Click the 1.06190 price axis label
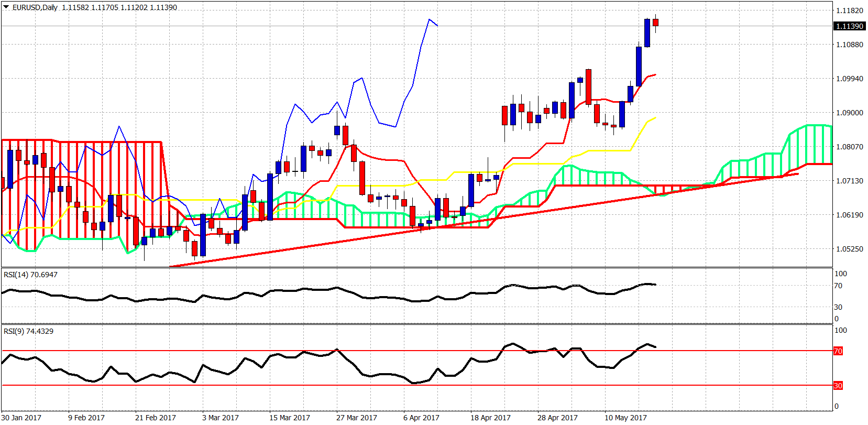 (850, 215)
